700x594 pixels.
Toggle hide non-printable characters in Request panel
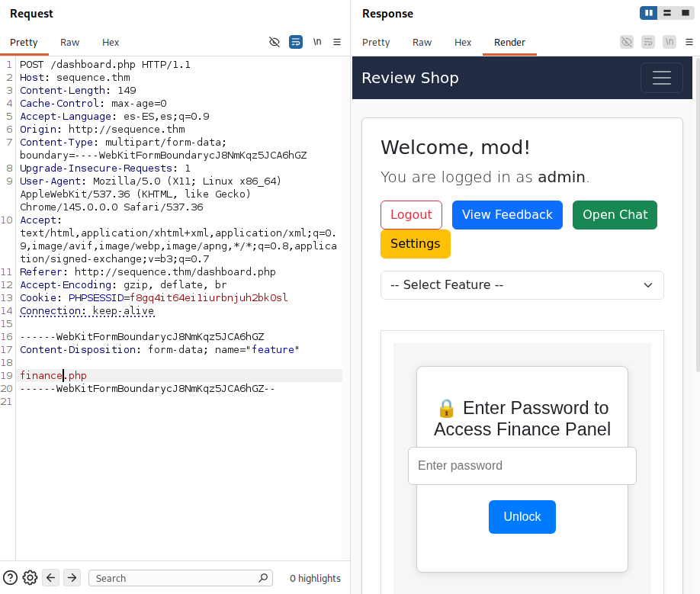[274, 42]
